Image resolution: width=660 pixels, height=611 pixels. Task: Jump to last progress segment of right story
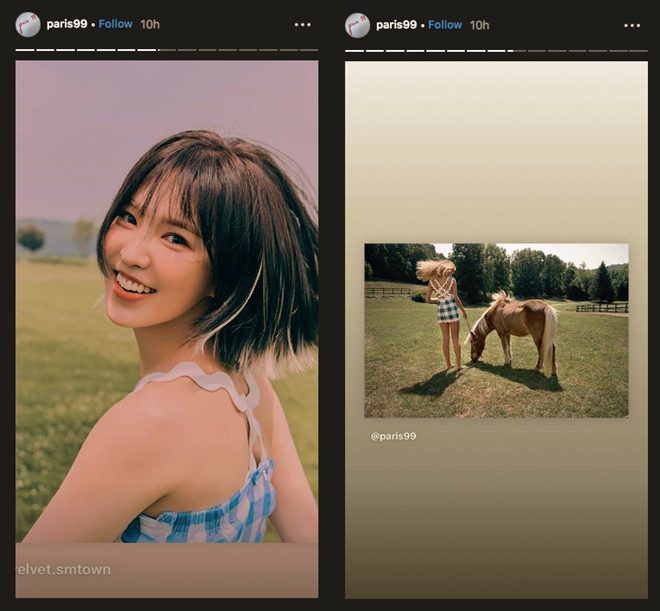pos(638,49)
